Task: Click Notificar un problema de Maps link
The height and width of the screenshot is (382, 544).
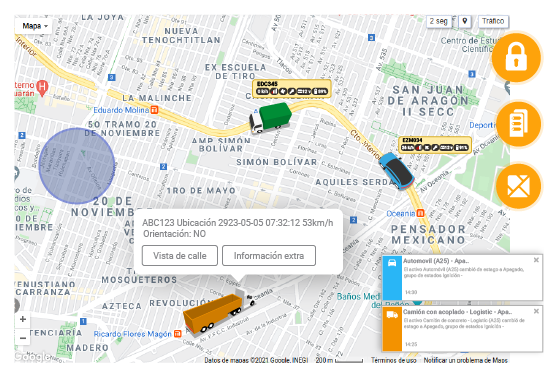Action: click(x=465, y=360)
